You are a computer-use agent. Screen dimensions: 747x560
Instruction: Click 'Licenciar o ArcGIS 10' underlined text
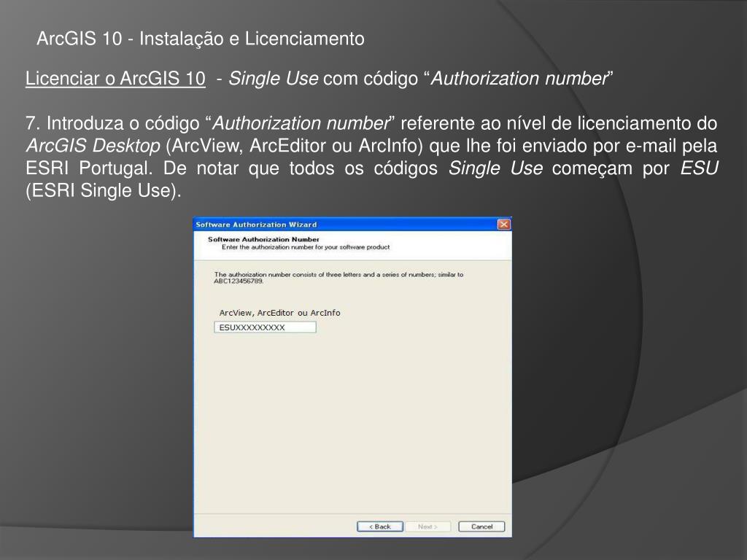click(x=115, y=79)
